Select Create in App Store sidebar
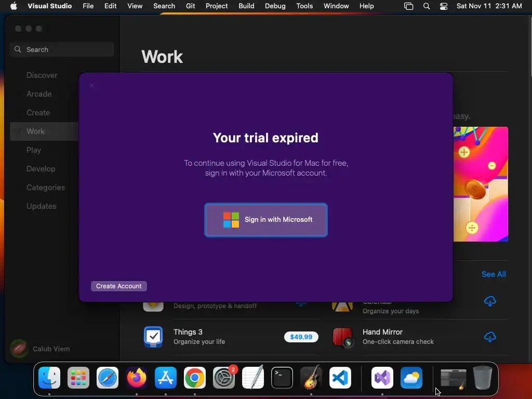The image size is (532, 399). click(38, 113)
